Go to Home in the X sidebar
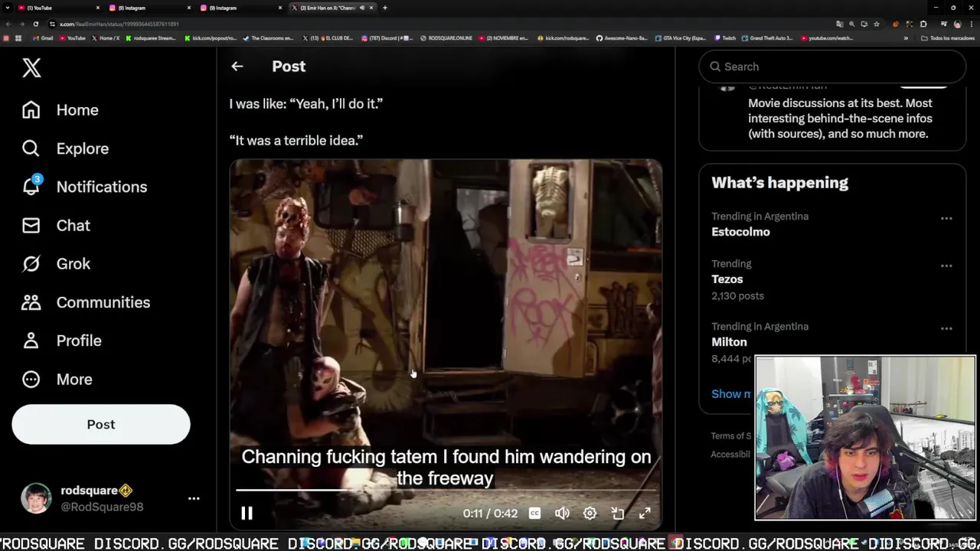The width and height of the screenshot is (980, 551). click(x=60, y=109)
